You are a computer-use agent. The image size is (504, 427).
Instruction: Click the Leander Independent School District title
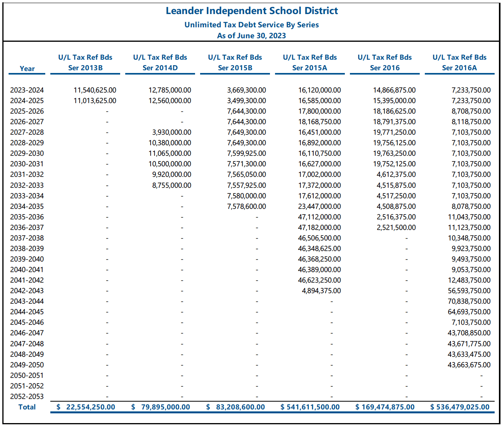252,11
